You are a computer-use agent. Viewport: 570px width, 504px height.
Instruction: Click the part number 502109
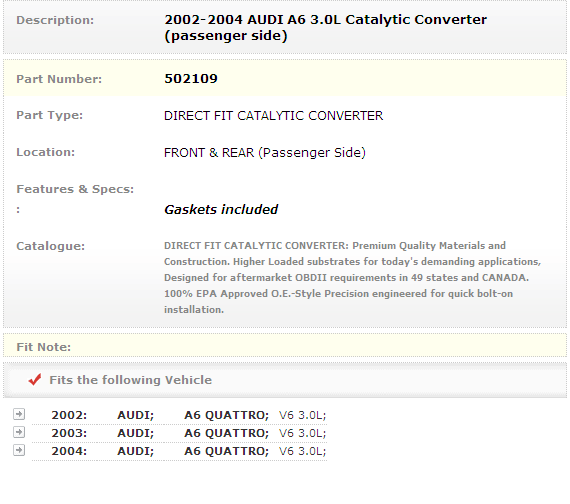tap(191, 79)
